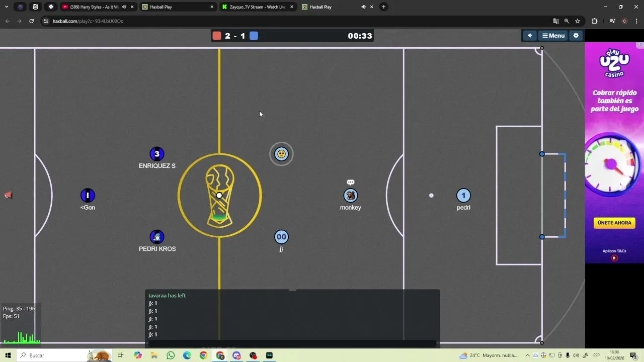Open the notification center icon
This screenshot has height=362, width=644.
point(633,355)
